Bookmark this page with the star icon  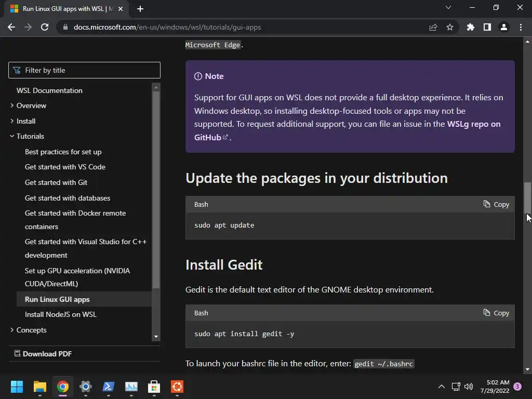tap(450, 27)
